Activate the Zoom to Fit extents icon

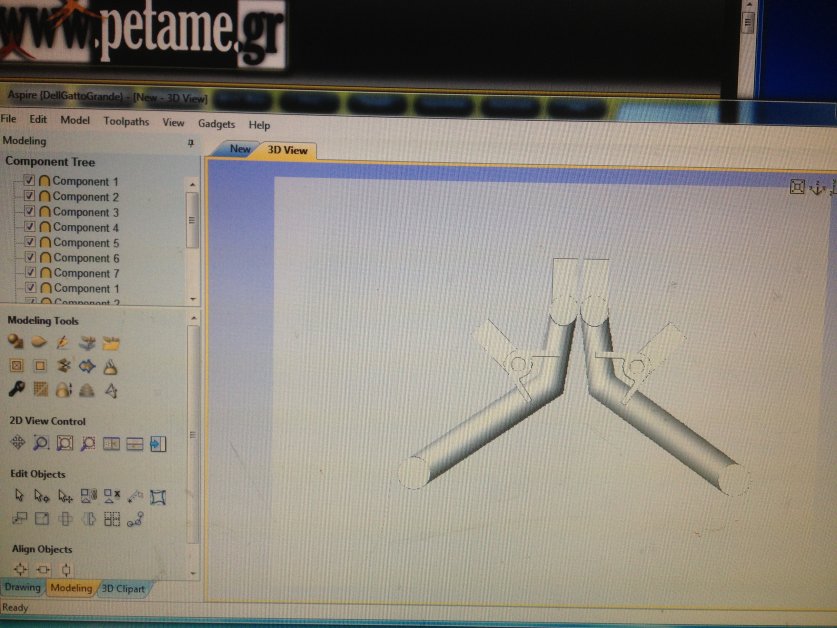pos(64,443)
